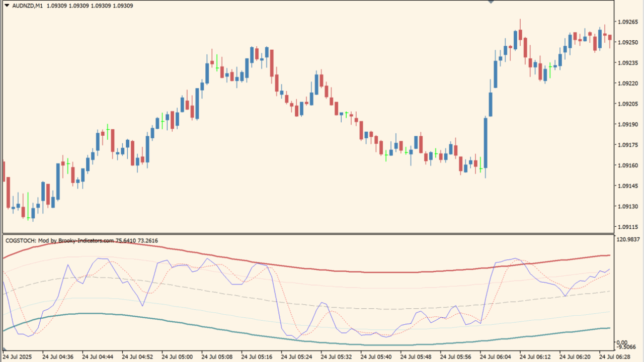Screen dimensions: 644x362
Task: Click the 24 Jul 05:32 time label
Action: (336, 357)
